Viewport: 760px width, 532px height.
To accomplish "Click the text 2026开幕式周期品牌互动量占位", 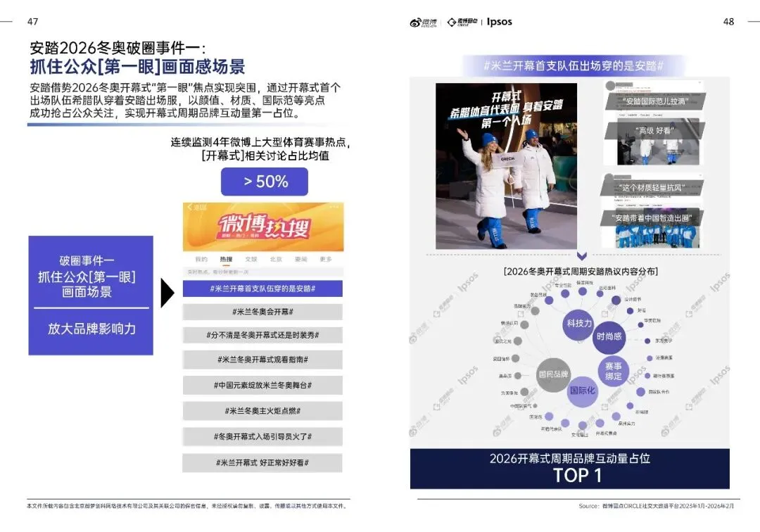I will pos(569,458).
